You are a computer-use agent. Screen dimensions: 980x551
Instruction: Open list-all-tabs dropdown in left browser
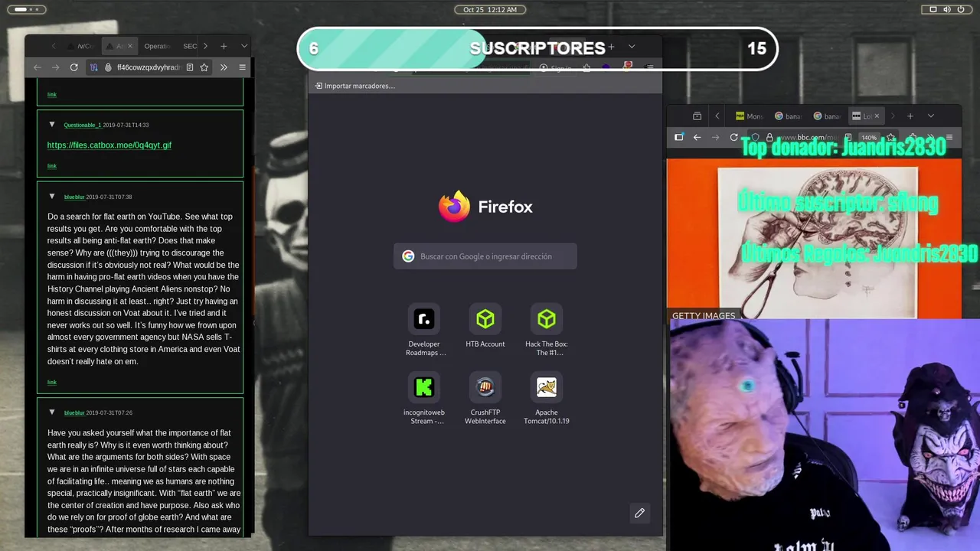tap(244, 46)
